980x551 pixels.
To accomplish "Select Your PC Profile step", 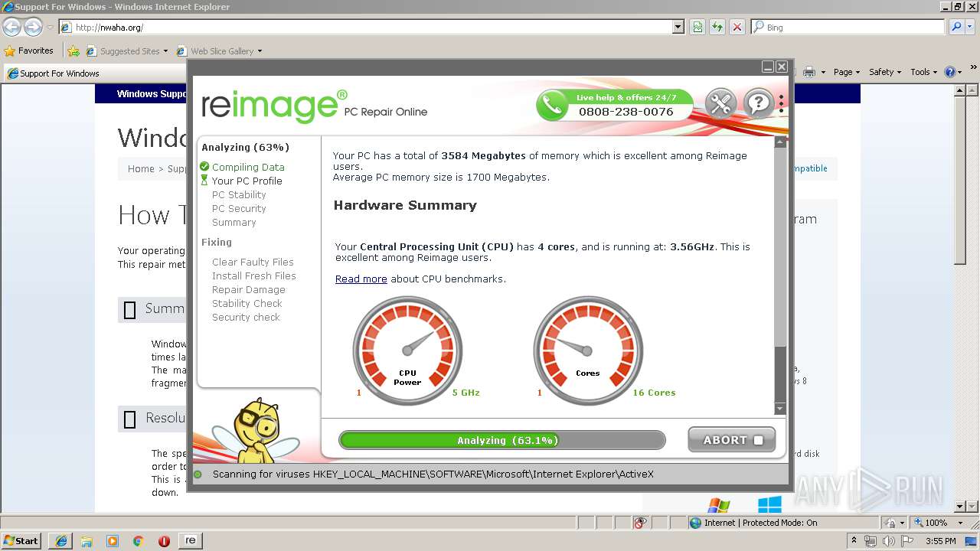I will (x=247, y=181).
